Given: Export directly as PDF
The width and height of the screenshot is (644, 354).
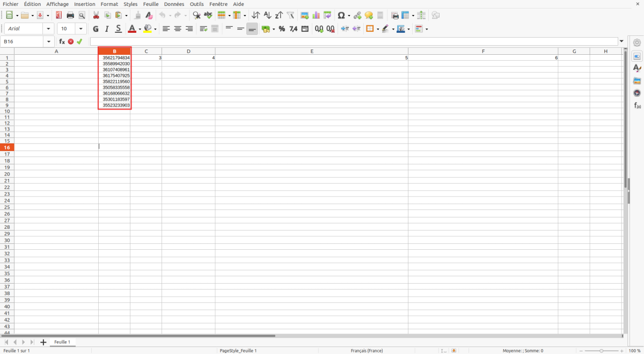Looking at the screenshot, I should 58,16.
